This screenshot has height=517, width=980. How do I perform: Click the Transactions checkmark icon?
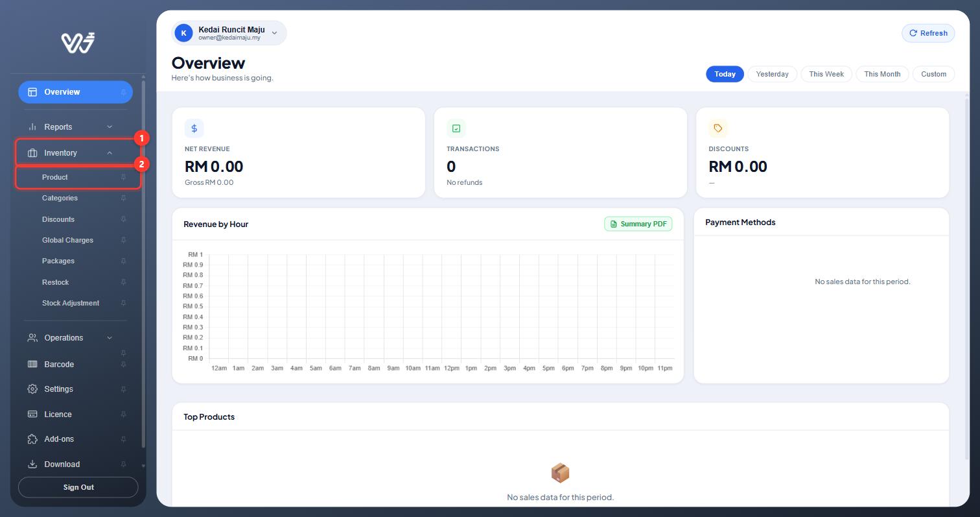click(x=456, y=128)
